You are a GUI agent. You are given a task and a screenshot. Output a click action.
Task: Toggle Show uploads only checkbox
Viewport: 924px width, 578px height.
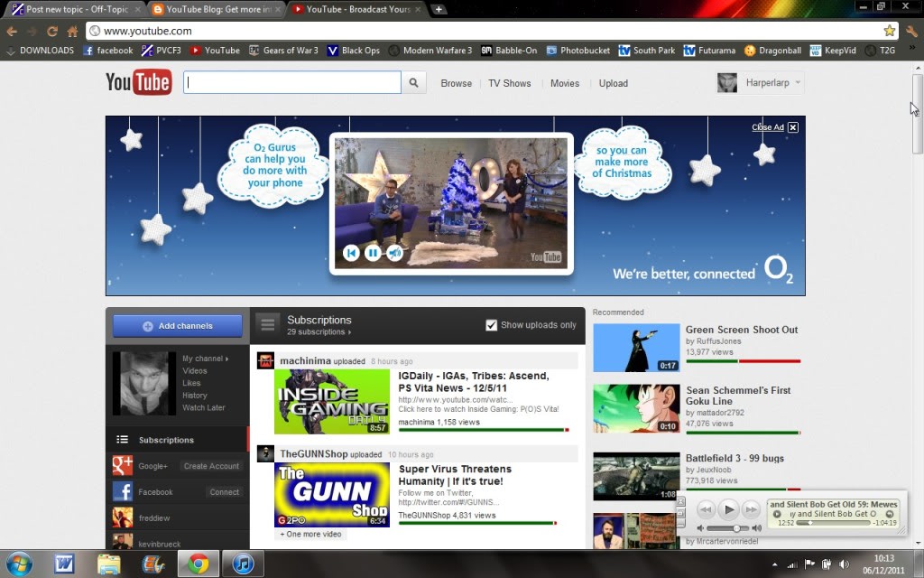point(491,325)
